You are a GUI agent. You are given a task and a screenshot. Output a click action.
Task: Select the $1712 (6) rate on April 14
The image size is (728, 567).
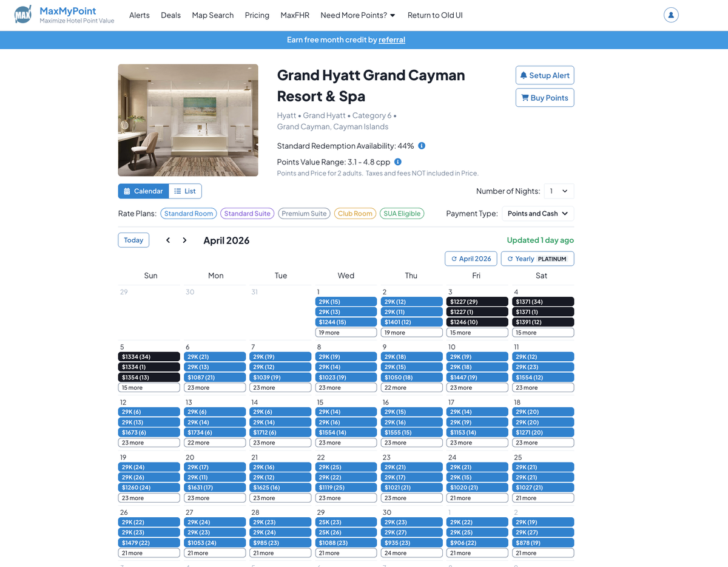click(280, 433)
